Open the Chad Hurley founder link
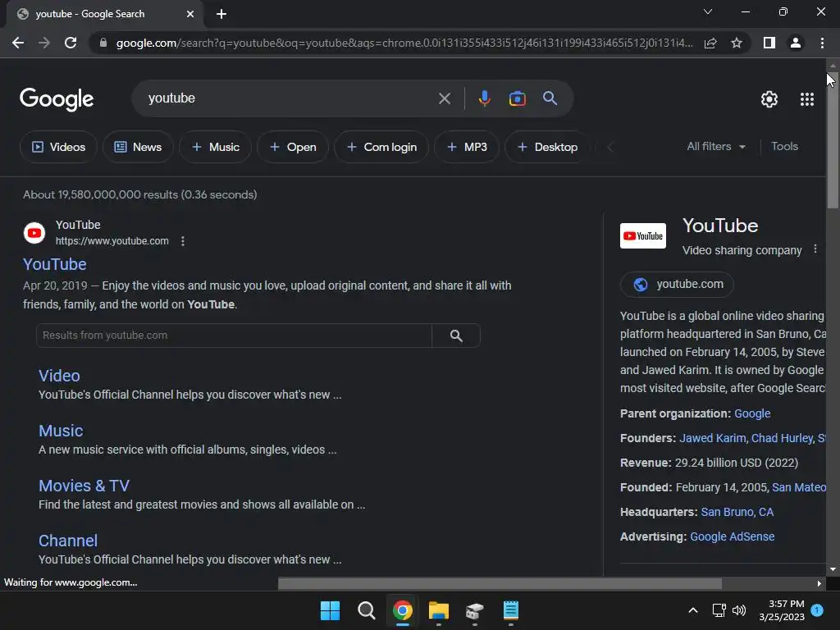 782,438
